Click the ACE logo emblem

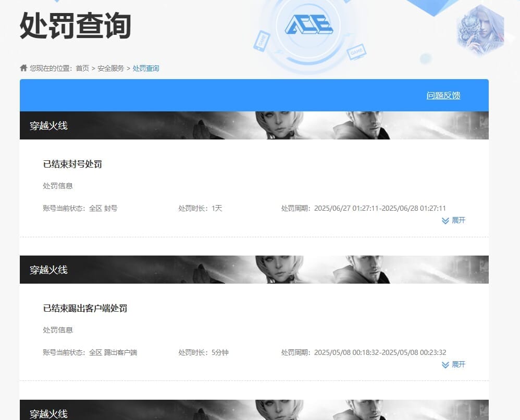coord(309,24)
